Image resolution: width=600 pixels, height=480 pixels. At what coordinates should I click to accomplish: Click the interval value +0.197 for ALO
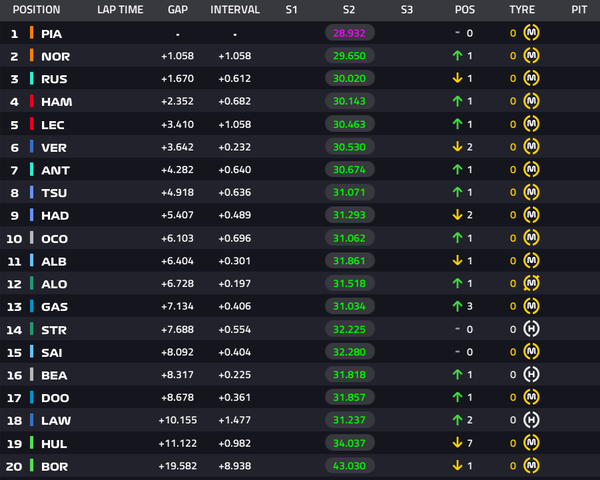tap(235, 283)
